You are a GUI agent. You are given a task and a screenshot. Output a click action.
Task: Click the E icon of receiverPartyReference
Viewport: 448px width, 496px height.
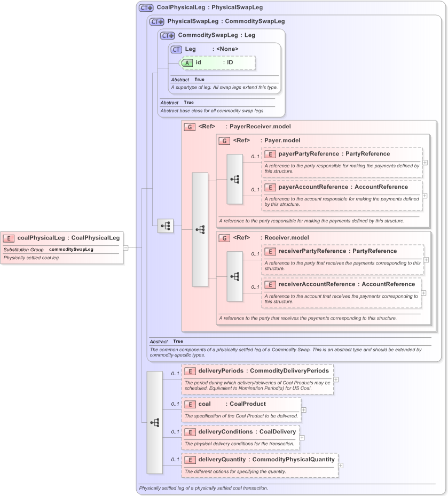(x=270, y=251)
